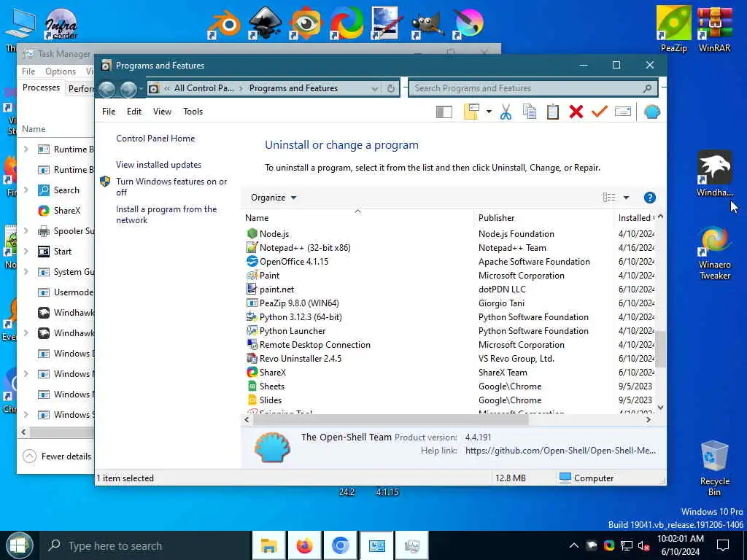
Task: Open the Recycle Bin desktop icon
Action: click(x=714, y=469)
